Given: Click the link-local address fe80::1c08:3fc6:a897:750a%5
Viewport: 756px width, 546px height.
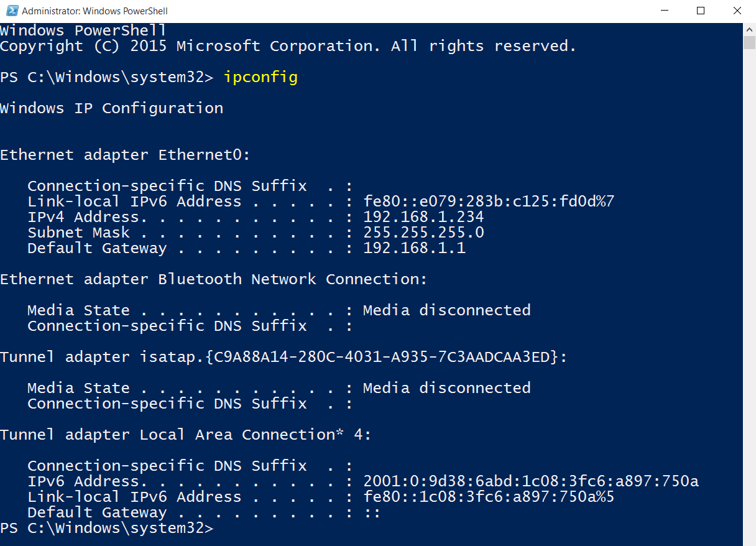Looking at the screenshot, I should (489, 497).
